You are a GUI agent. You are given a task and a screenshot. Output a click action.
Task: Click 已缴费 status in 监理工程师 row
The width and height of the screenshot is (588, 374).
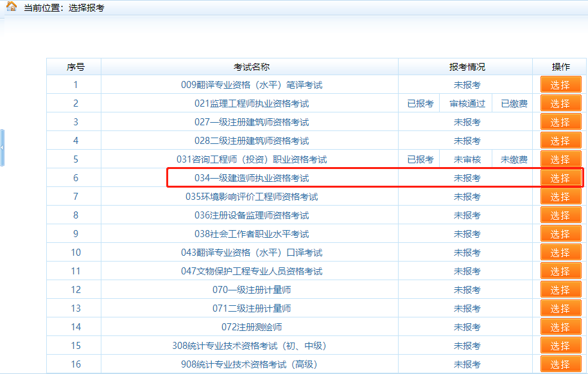[x=514, y=103]
